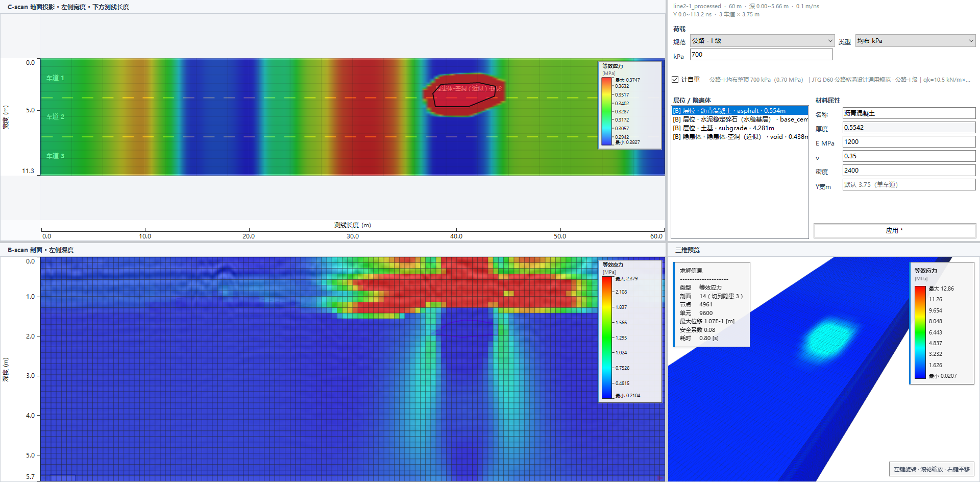Click the kPa load input field
This screenshot has width=980, height=482.
(761, 54)
